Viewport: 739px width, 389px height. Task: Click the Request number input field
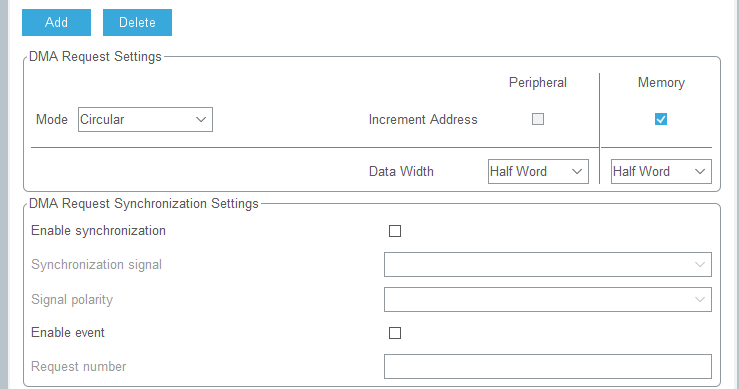(548, 366)
